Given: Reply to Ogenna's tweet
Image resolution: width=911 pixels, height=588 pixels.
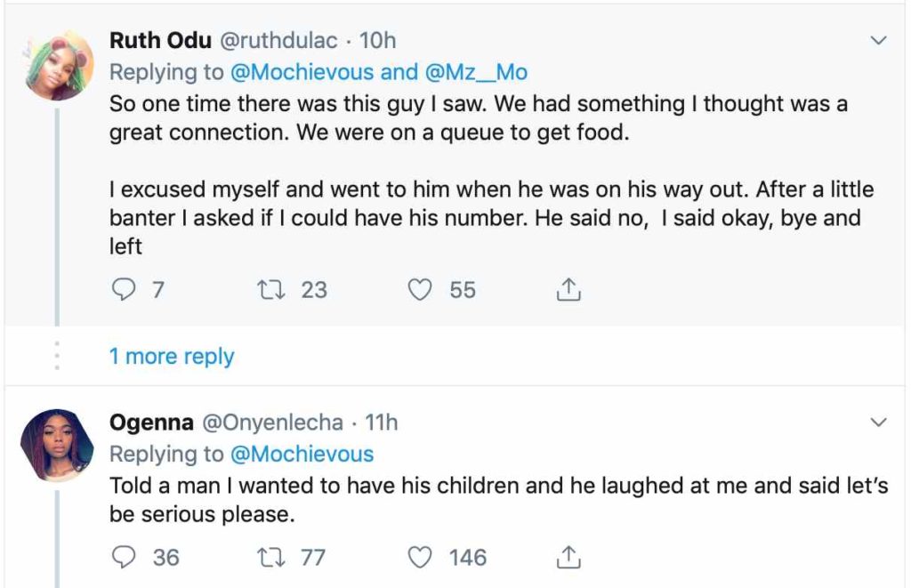Looking at the screenshot, I should tap(123, 557).
